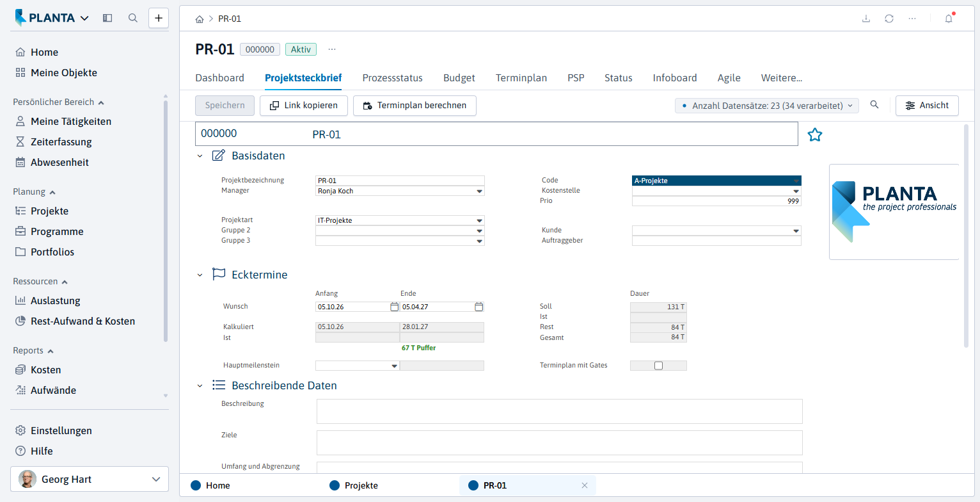The image size is (980, 502).
Task: Collapse the Basisdaten section
Action: (x=200, y=156)
